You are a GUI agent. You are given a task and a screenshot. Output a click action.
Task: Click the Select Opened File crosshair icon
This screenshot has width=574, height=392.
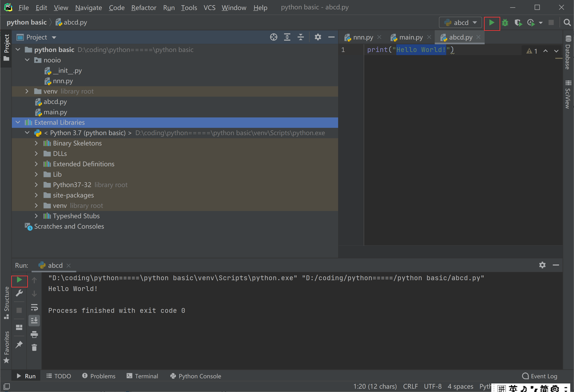(273, 37)
